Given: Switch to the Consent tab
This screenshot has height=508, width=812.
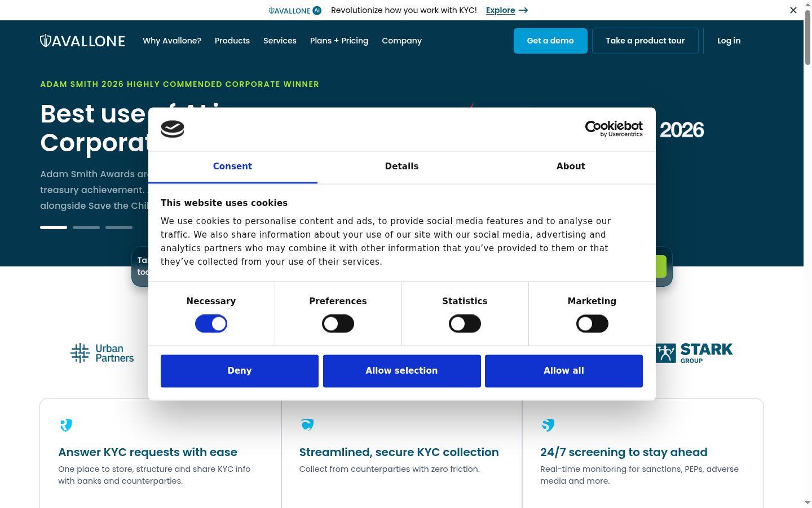Looking at the screenshot, I should [232, 167].
